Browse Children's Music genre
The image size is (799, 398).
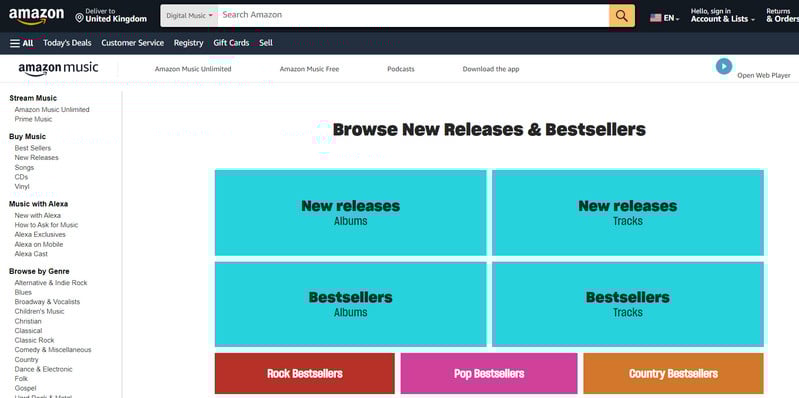[x=39, y=311]
